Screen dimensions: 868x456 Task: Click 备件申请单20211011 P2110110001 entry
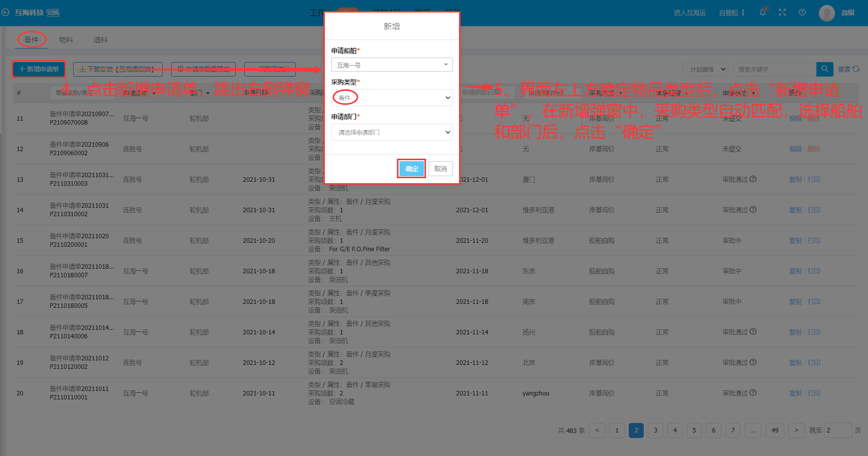tap(79, 393)
